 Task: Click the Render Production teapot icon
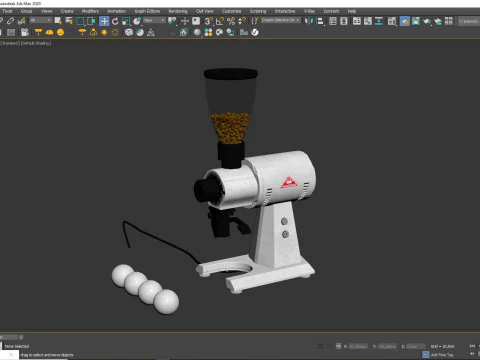427,21
